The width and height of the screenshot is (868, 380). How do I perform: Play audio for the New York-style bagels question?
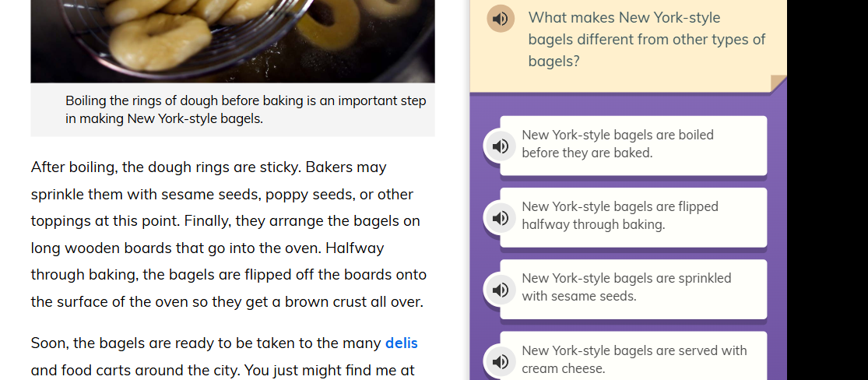[501, 19]
